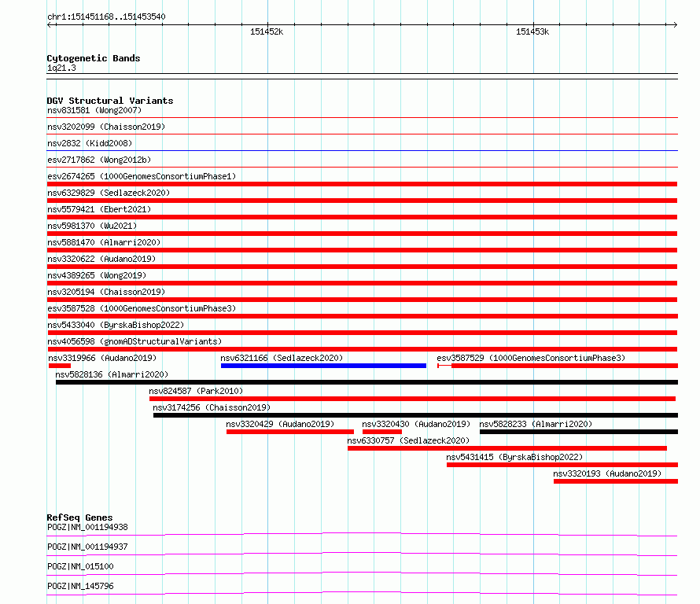Click the DGV Structural Variants track heading
This screenshot has width=700, height=604.
tap(110, 101)
